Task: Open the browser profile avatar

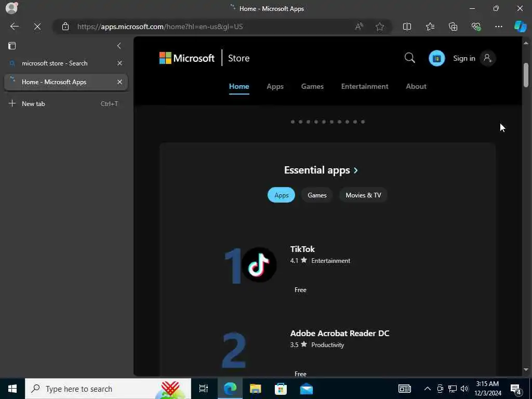Action: (11, 8)
